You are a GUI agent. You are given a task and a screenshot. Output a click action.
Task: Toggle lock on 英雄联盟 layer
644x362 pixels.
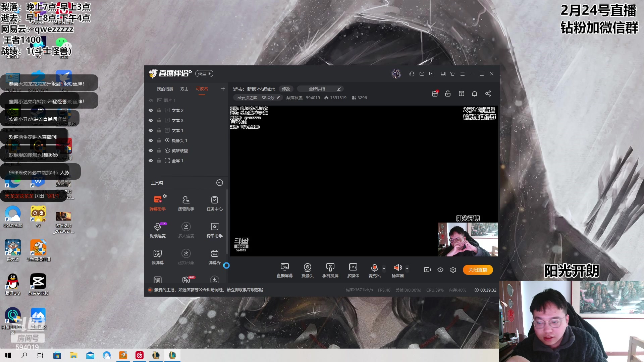coord(159,150)
